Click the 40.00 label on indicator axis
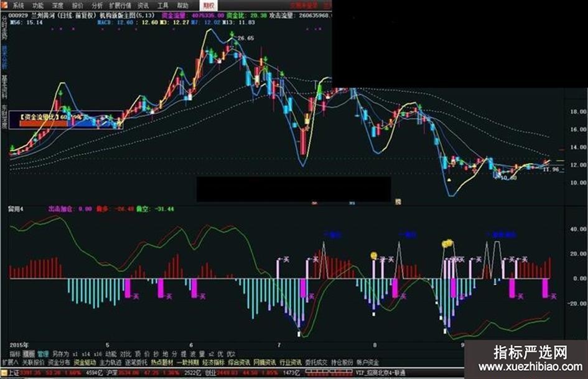588x379 pixels. pyautogui.click(x=578, y=228)
